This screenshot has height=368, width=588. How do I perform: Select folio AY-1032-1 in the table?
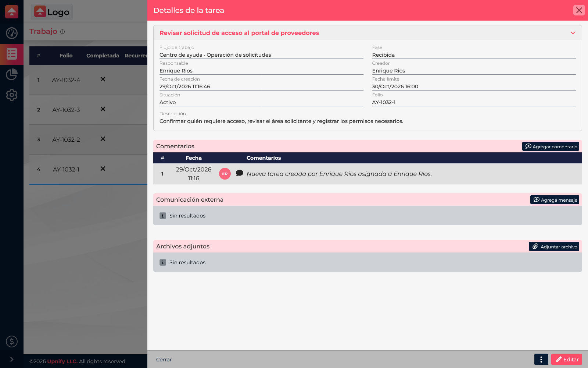pos(66,169)
